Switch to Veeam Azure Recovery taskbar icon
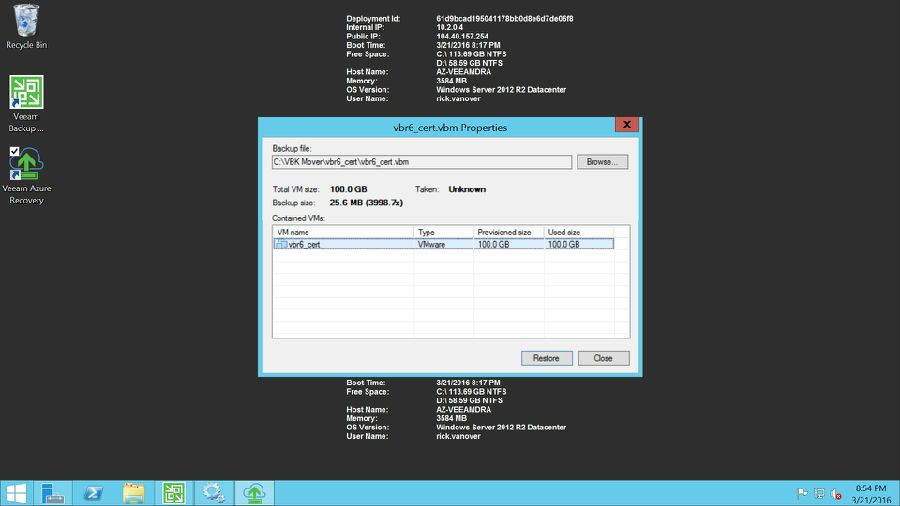The image size is (900, 506). pyautogui.click(x=254, y=493)
